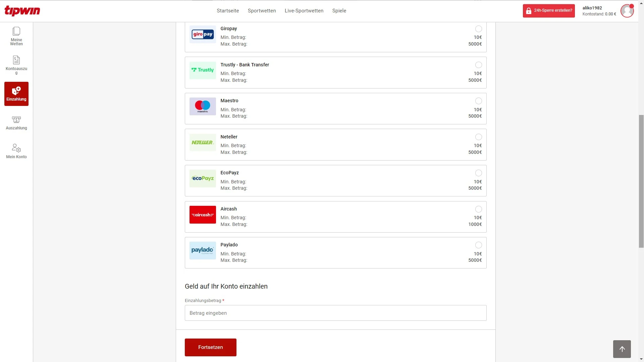The image size is (644, 362).
Task: Open the Spiele menu
Action: [339, 11]
